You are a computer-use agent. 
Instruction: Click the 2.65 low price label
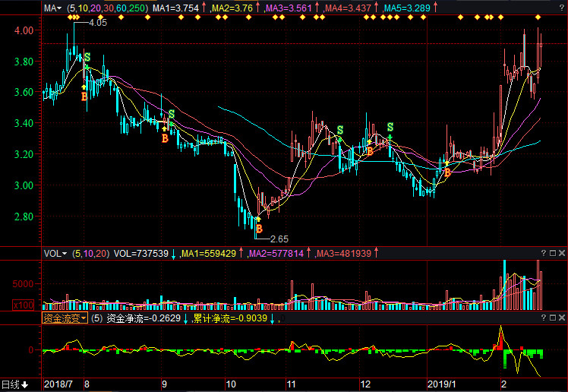tap(280, 239)
